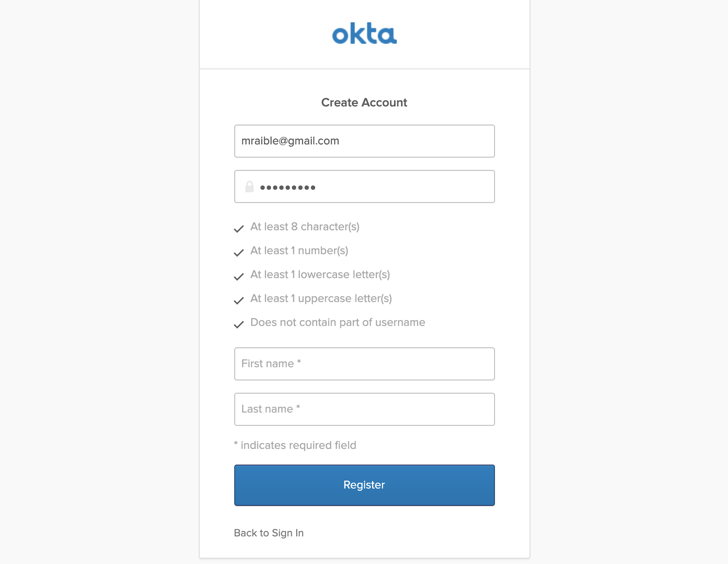Click the Create Account heading

tap(364, 102)
